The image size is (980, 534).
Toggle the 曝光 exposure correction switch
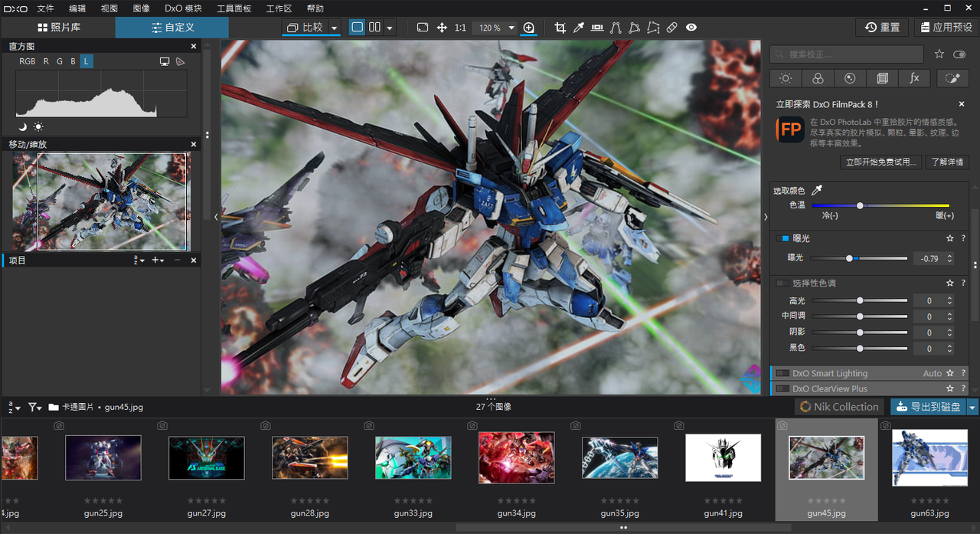pyautogui.click(x=782, y=239)
